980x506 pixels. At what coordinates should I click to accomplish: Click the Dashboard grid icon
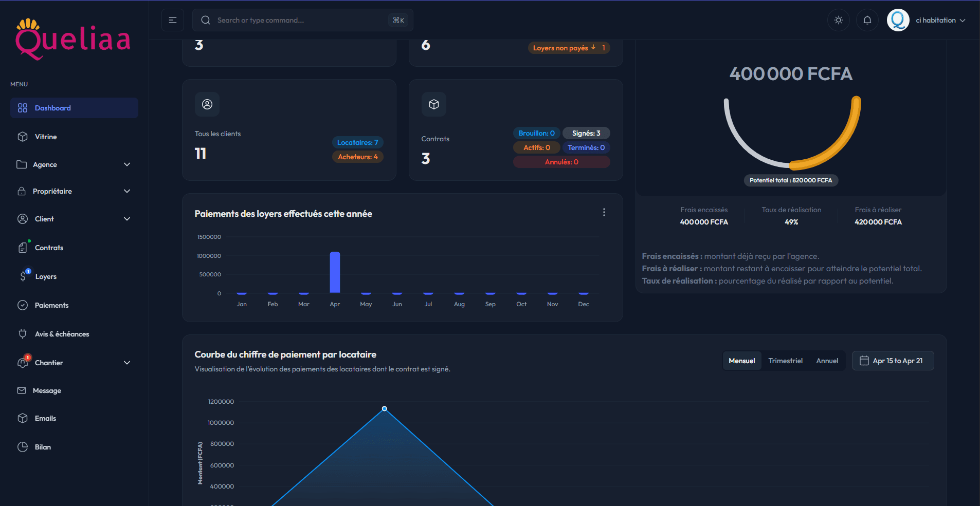23,108
